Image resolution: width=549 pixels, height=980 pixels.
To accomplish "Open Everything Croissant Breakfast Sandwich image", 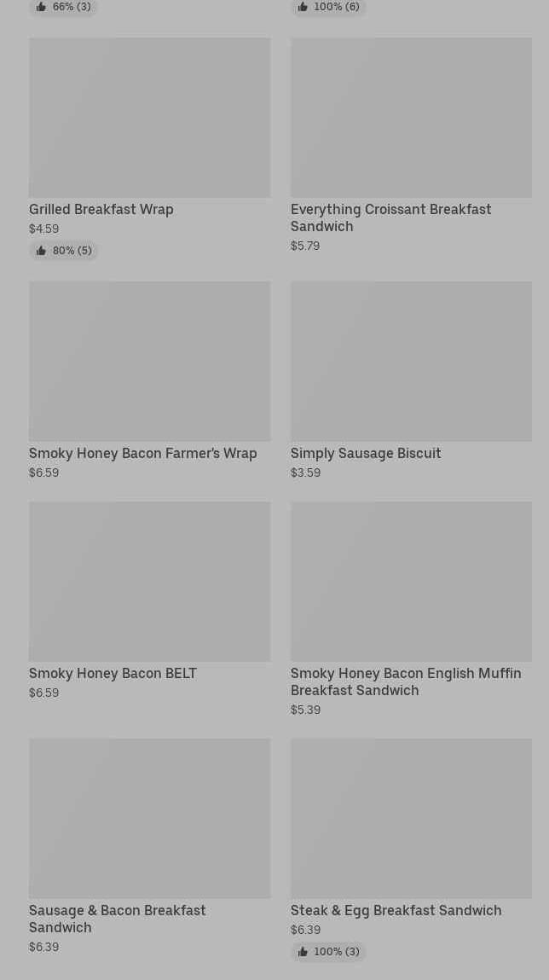I will click(x=411, y=118).
